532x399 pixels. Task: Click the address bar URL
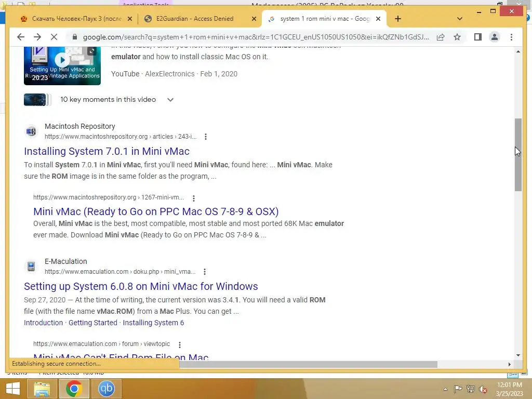coord(256,37)
